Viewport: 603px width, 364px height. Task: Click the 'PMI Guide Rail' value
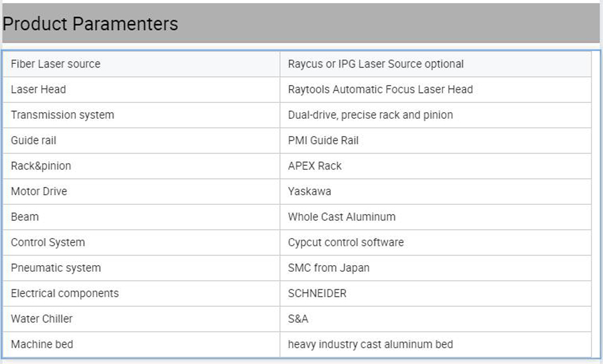[x=323, y=140]
